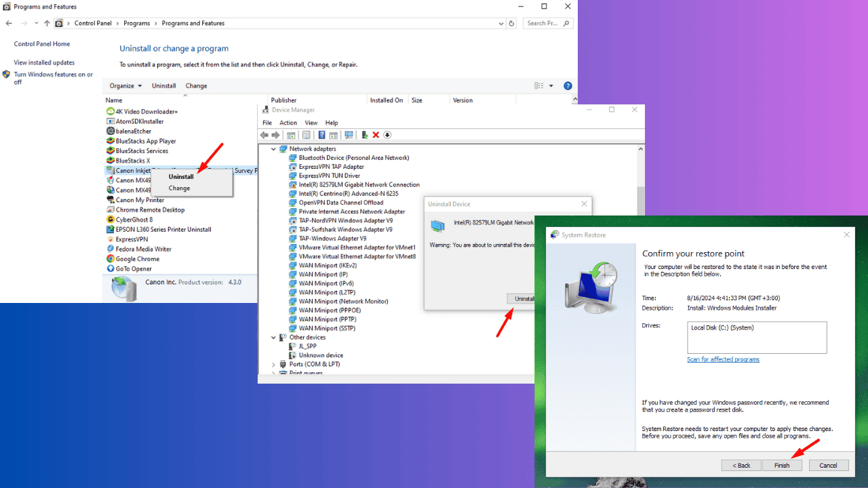868x488 pixels.
Task: Click red X uninstall device toolbar icon
Action: click(x=376, y=135)
